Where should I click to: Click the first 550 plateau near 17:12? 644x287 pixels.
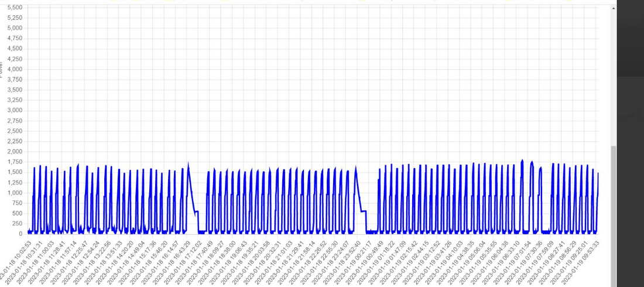(197, 211)
